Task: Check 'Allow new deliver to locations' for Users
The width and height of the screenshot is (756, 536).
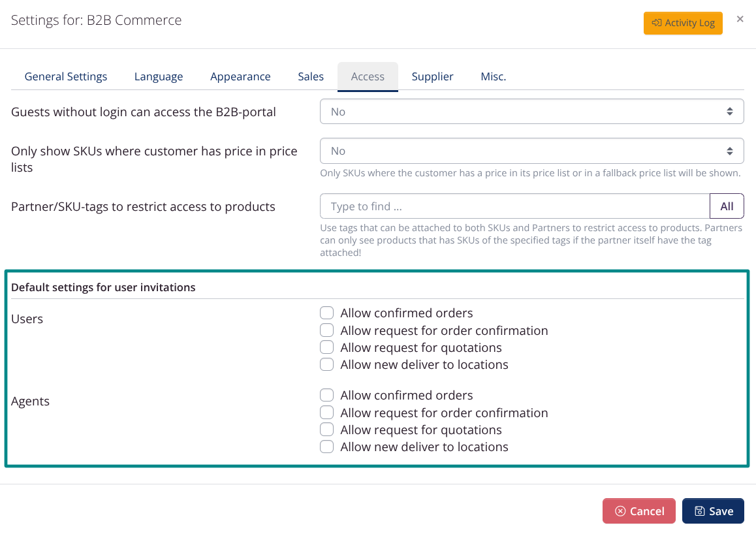Action: pyautogui.click(x=326, y=364)
